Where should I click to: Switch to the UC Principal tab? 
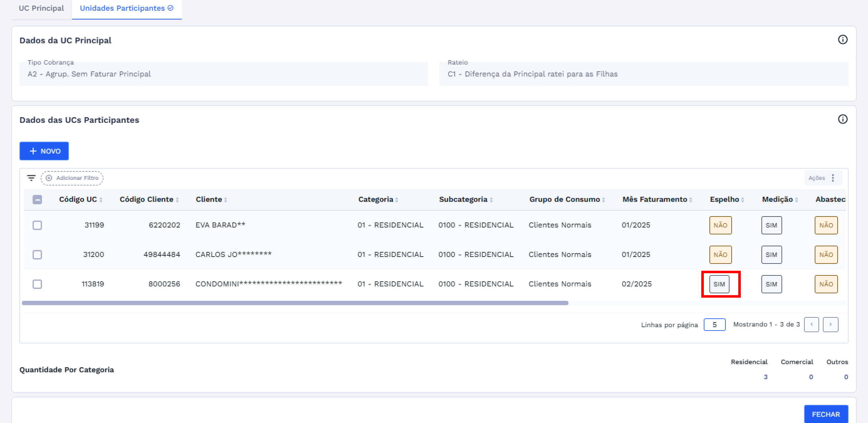pos(41,8)
